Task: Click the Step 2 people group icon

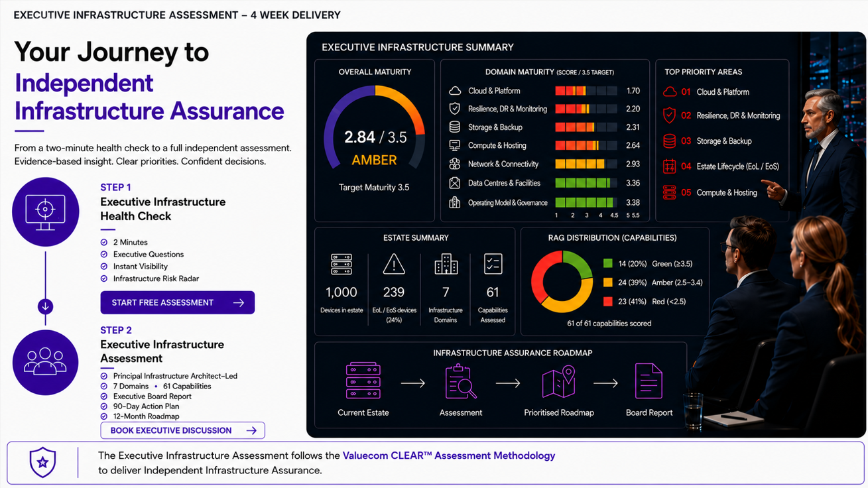Action: pyautogui.click(x=45, y=362)
